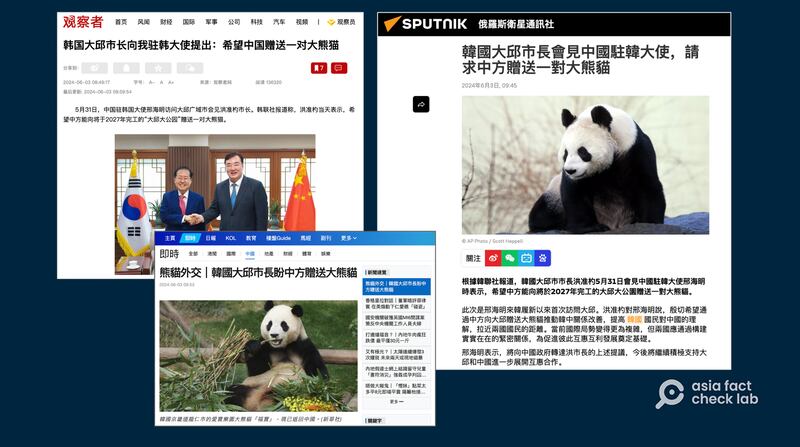Image resolution: width=800 pixels, height=447 pixels.
Task: Open comments via red speech bubble icon
Action: click(x=339, y=68)
